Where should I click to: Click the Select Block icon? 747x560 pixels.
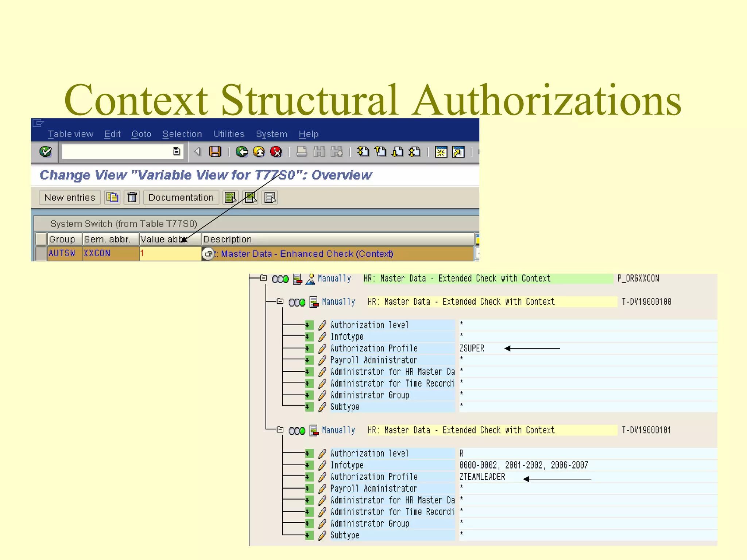click(x=250, y=197)
